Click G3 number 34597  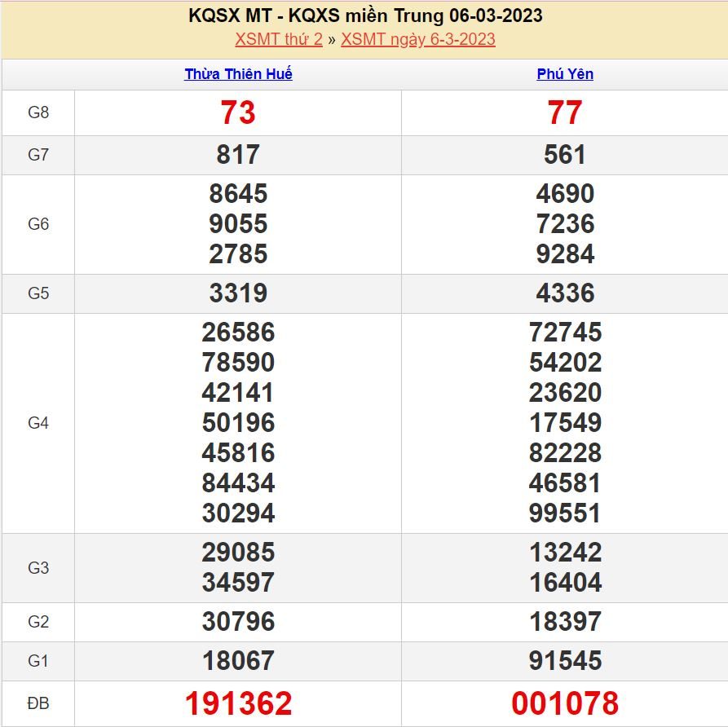[238, 582]
